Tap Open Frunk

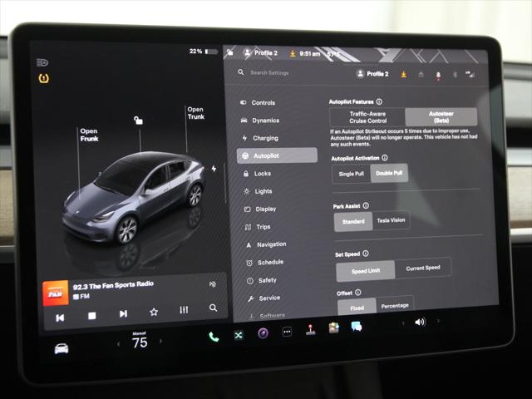(x=89, y=135)
